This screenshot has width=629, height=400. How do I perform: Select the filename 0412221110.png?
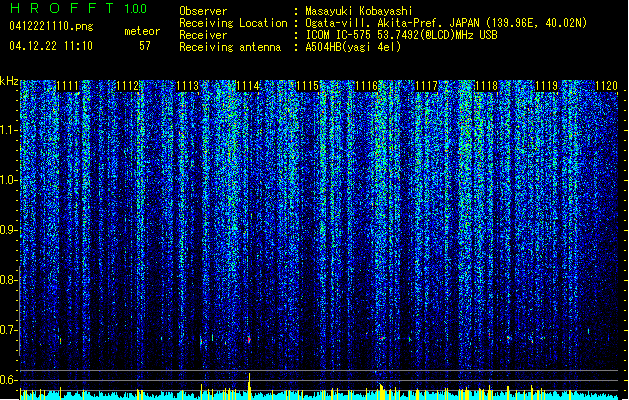pos(51,26)
